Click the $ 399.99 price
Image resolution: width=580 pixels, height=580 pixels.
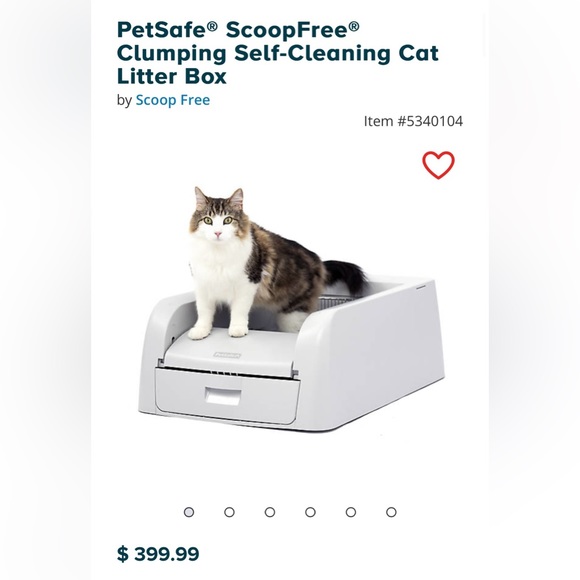coord(158,554)
